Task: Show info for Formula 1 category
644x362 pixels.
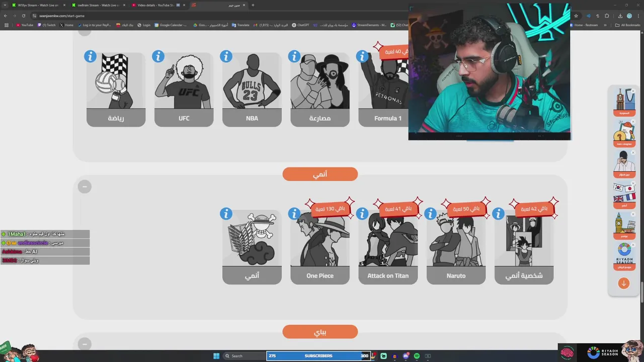Action: point(362,56)
